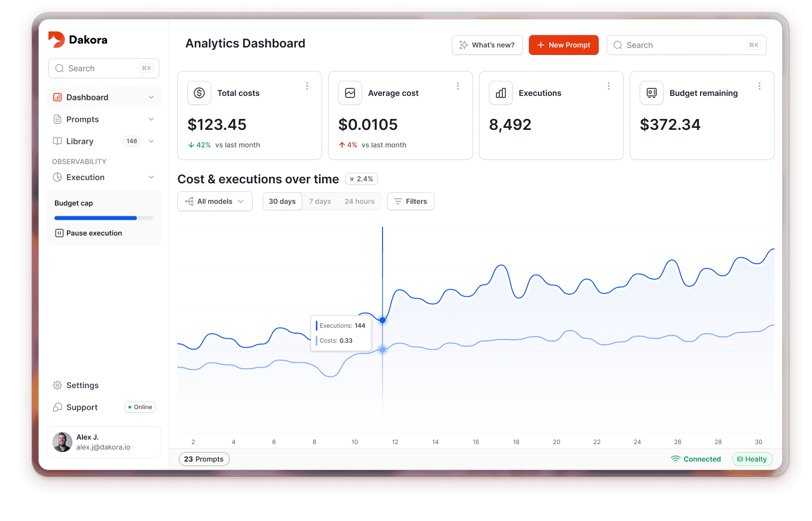Click the top-right Search field
Viewport: 812px width, 521px height.
coord(686,45)
